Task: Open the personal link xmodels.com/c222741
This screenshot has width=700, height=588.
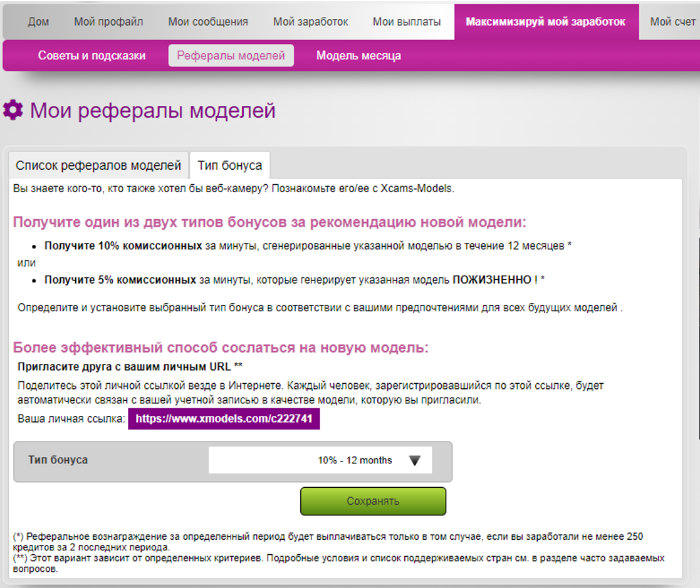Action: [224, 418]
